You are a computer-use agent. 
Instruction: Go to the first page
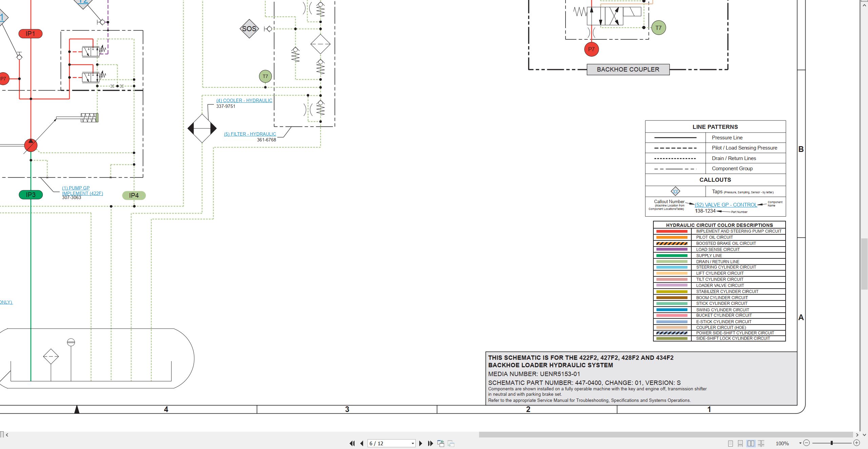tap(352, 443)
